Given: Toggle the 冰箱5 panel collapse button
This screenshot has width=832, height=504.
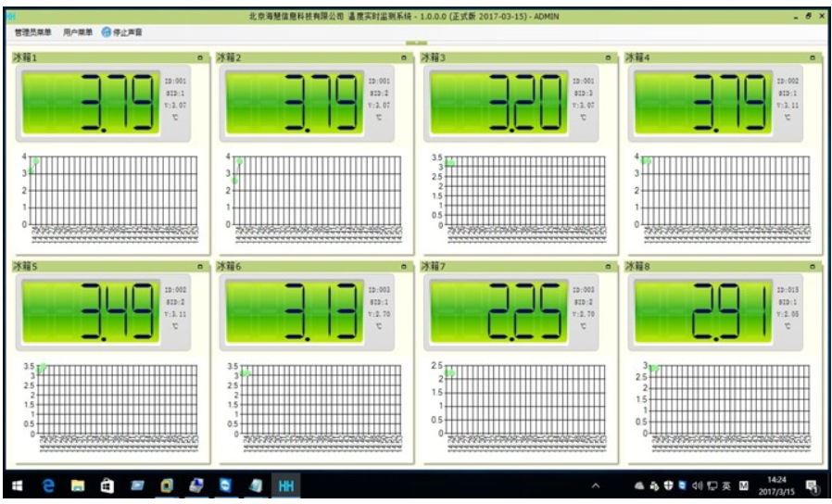Looking at the screenshot, I should coord(201,267).
